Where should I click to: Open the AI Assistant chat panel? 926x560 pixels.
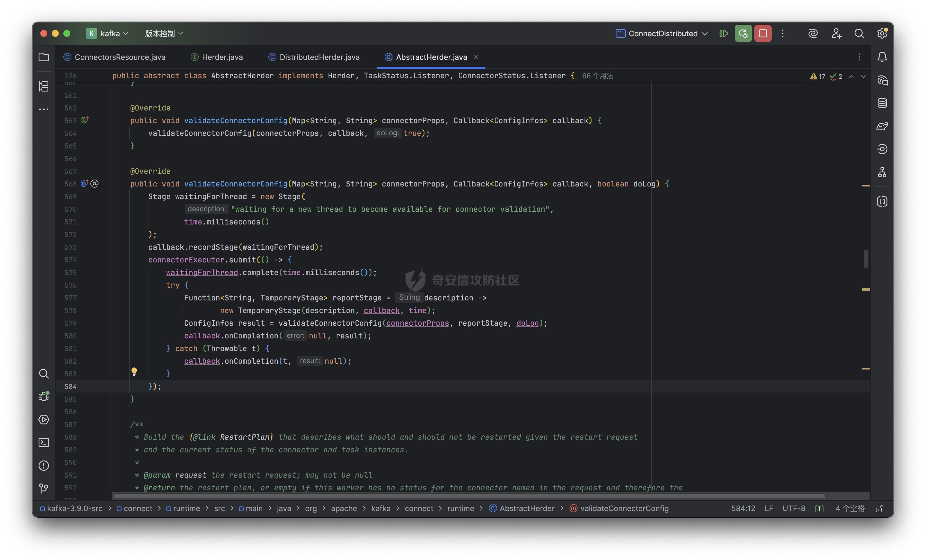pos(882,80)
